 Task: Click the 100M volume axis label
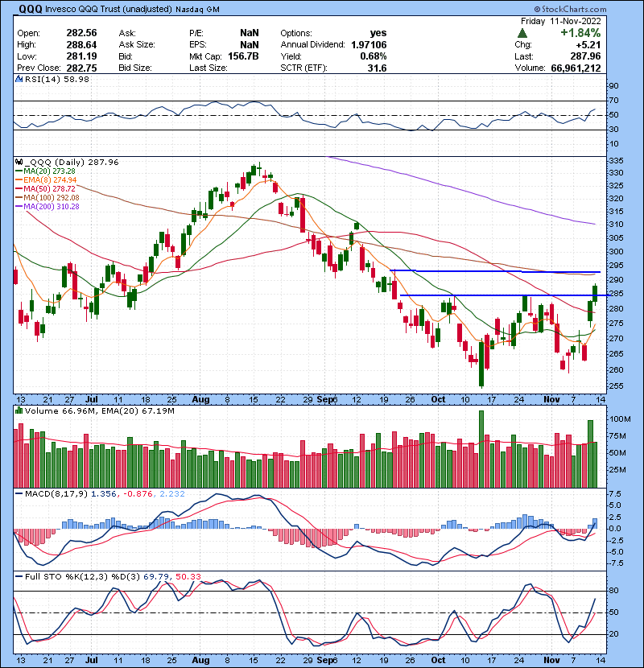click(x=620, y=419)
